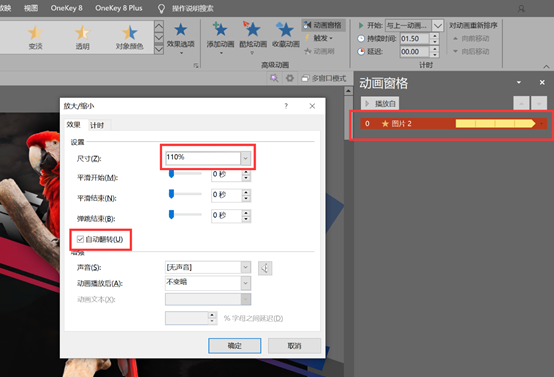The width and height of the screenshot is (554, 377).
Task: Click the 延迟 delay stepper
Action: [x=435, y=52]
